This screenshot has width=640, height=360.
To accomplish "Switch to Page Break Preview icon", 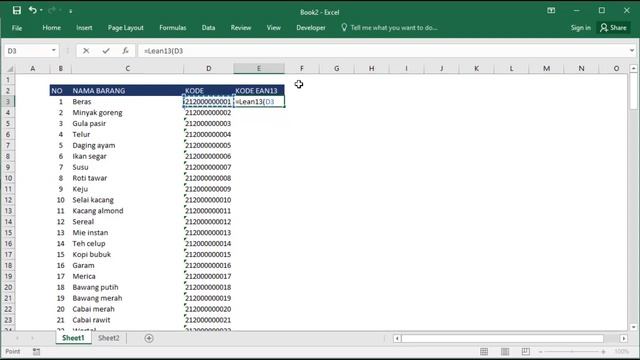I will pos(525,351).
